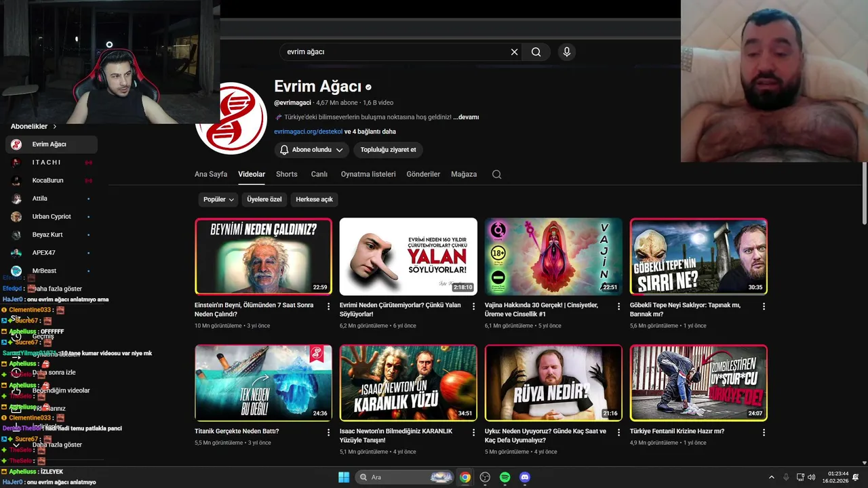The height and width of the screenshot is (488, 868).
Task: Play Einstein'ın Beyni video thumbnail
Action: (263, 256)
